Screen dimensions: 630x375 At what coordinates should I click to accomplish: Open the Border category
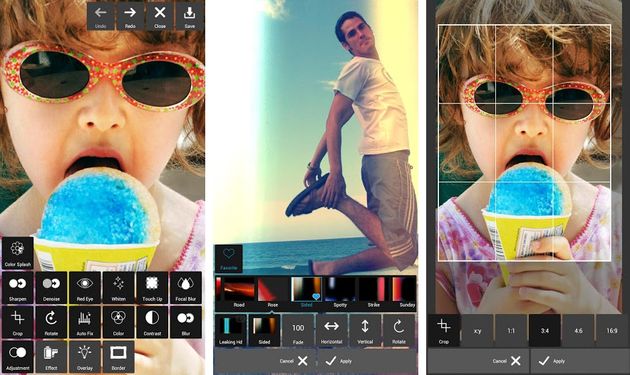pos(119,356)
